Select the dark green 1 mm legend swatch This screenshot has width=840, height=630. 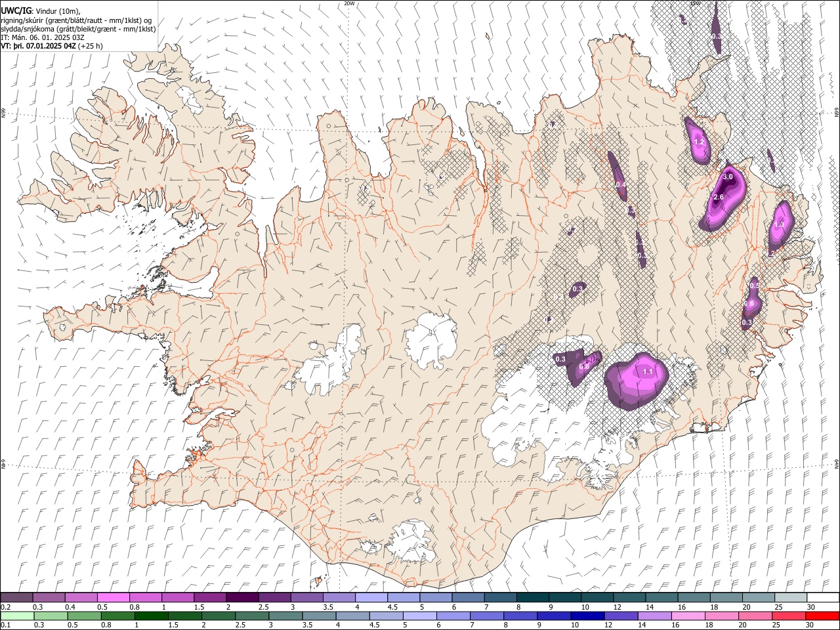tap(152, 616)
